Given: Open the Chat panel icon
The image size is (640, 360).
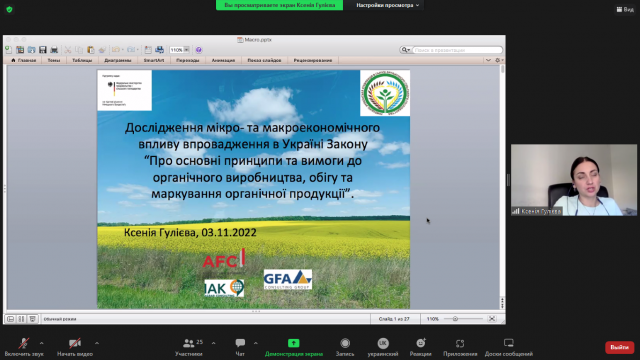Looking at the screenshot, I should pos(240,343).
